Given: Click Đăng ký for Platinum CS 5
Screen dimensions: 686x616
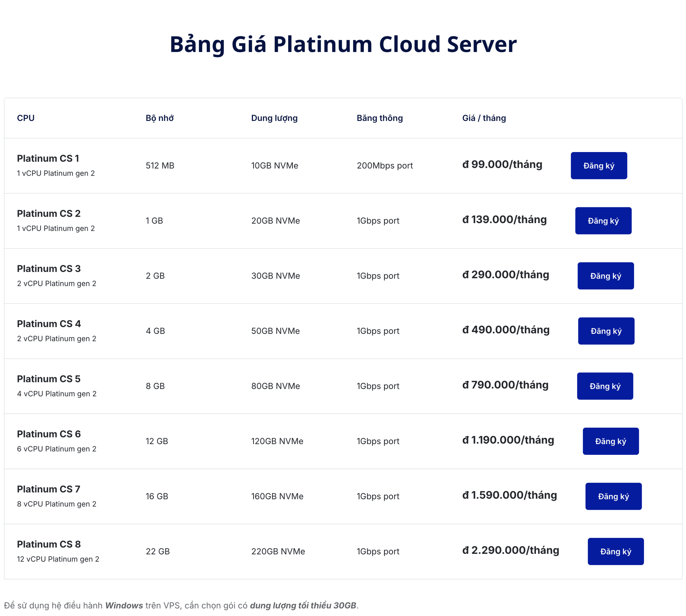Looking at the screenshot, I should (x=605, y=386).
